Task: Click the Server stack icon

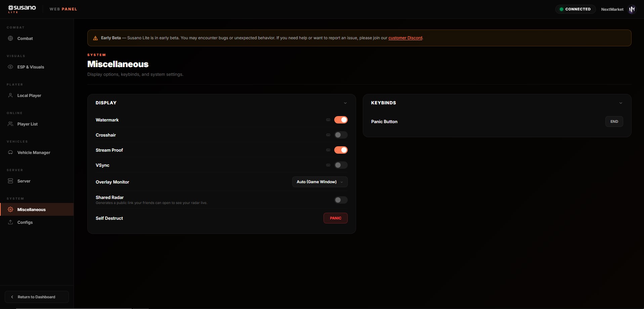Action: coord(10,181)
